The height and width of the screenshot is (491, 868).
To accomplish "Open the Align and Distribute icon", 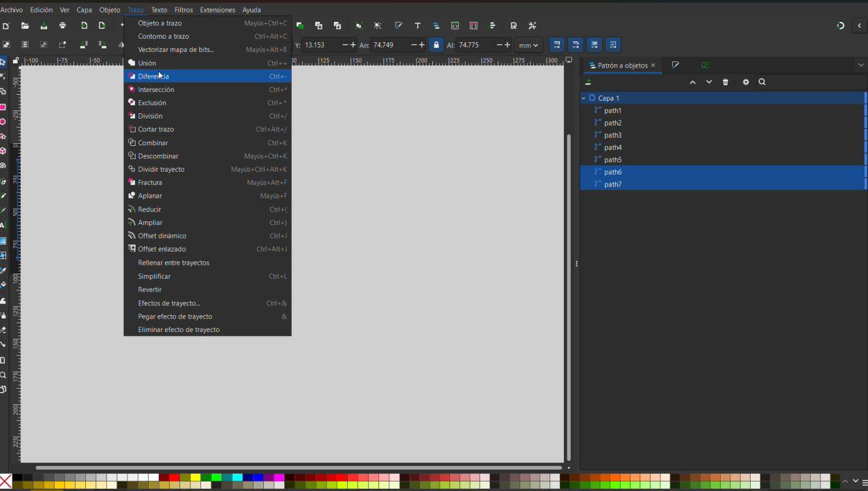I will [x=492, y=26].
